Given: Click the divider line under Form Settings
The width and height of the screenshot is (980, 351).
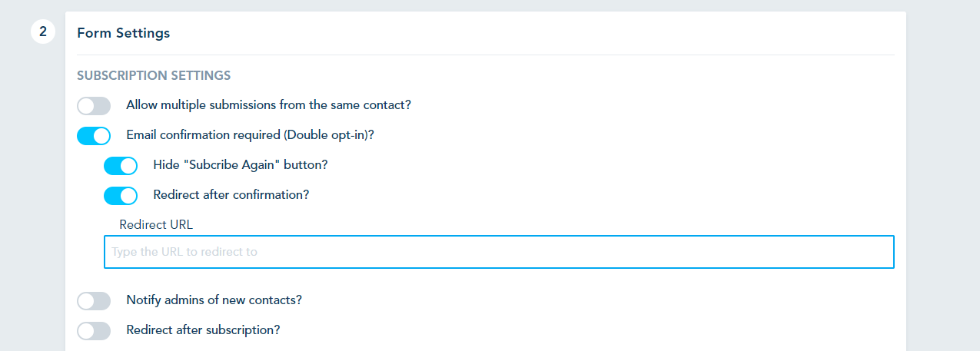Looking at the screenshot, I should point(486,55).
